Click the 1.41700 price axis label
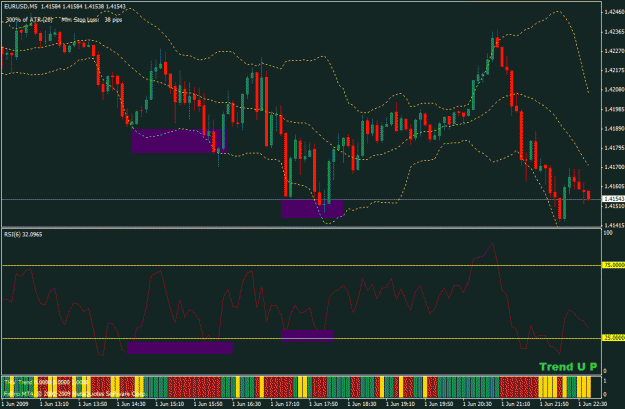This screenshot has width=625, height=409. coord(614,167)
